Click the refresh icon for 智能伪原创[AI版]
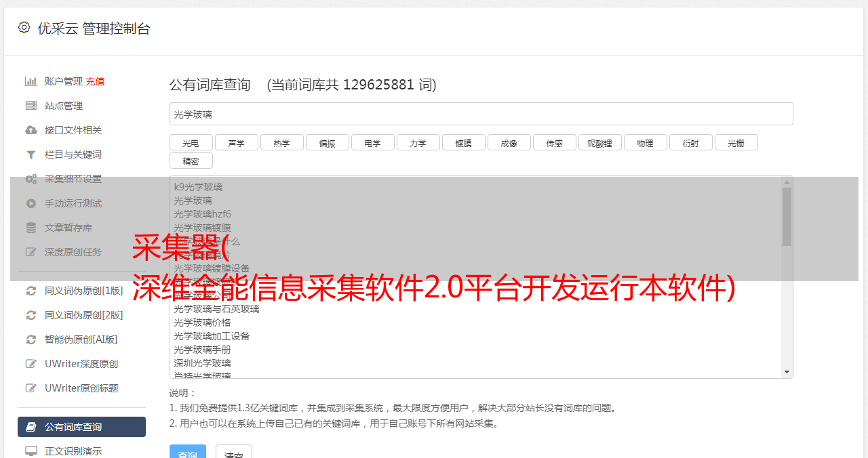This screenshot has height=458, width=868. pyautogui.click(x=31, y=339)
